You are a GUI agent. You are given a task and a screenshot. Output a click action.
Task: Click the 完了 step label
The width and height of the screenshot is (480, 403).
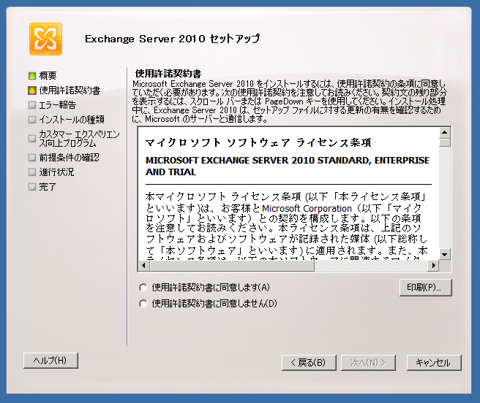click(47, 187)
